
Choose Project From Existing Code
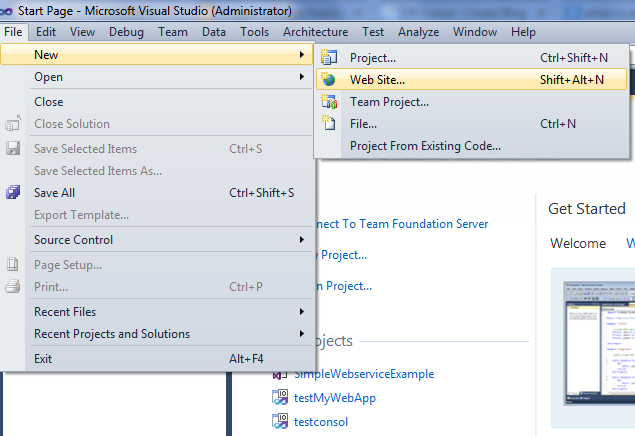click(425, 146)
